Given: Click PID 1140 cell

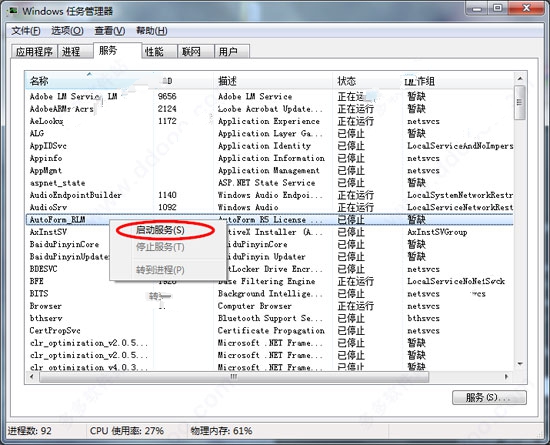Looking at the screenshot, I should tap(167, 195).
